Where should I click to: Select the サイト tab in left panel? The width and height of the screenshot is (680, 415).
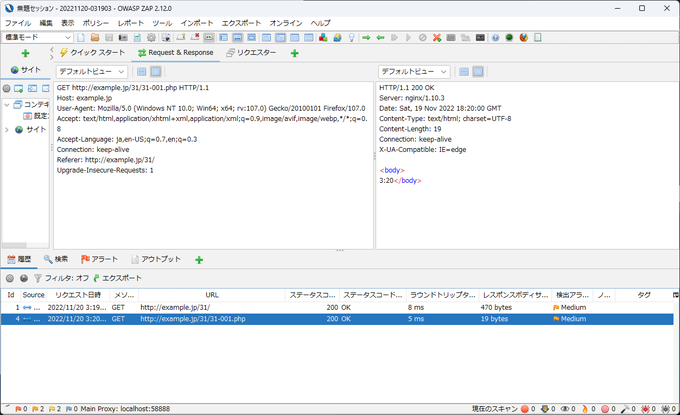(26, 70)
